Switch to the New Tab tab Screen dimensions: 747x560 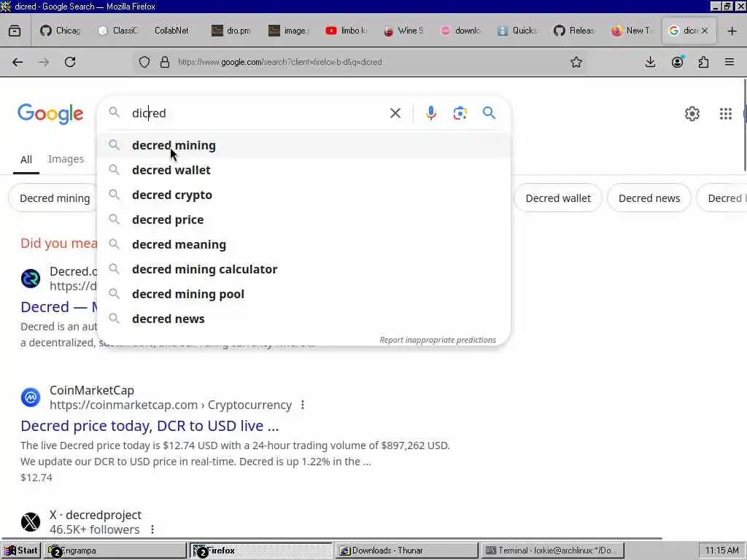pyautogui.click(x=631, y=31)
